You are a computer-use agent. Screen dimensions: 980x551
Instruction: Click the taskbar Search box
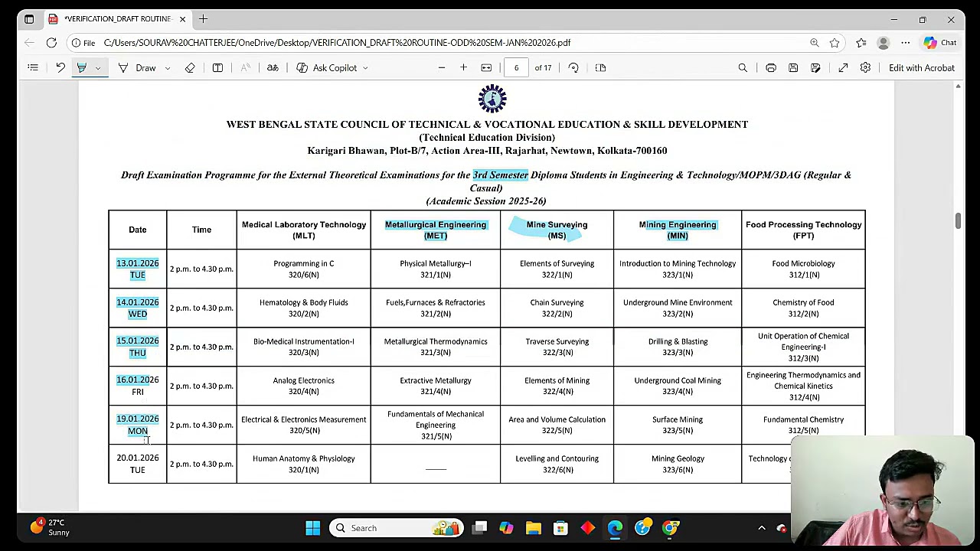point(397,528)
